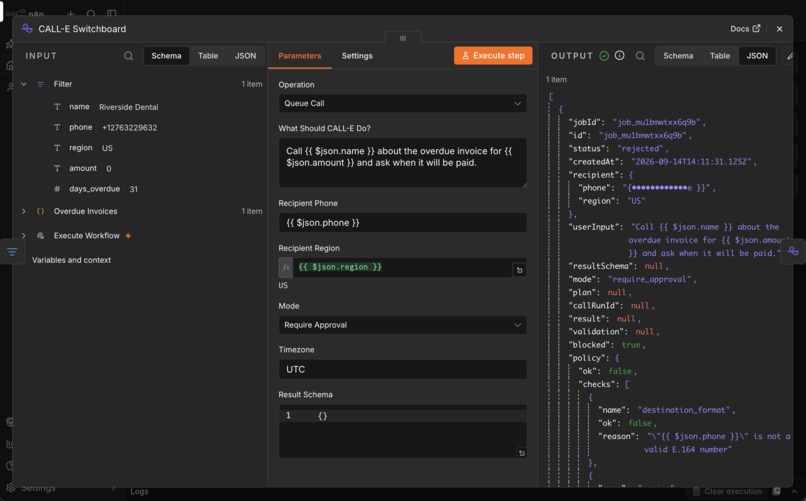
Task: Switch INPUT view to JSON
Action: pyautogui.click(x=245, y=55)
